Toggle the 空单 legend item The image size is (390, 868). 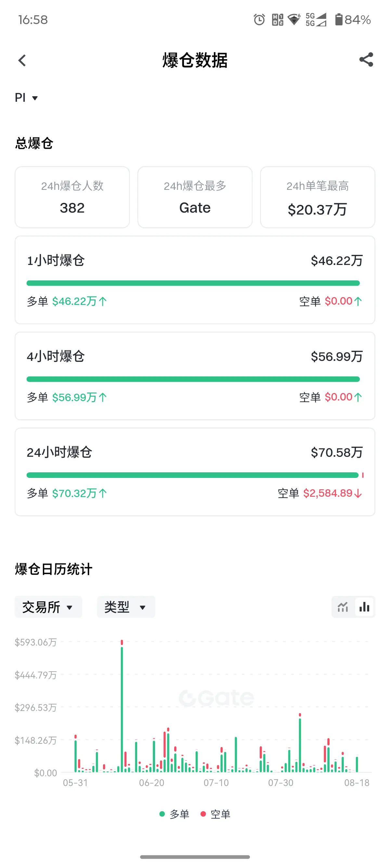[215, 814]
